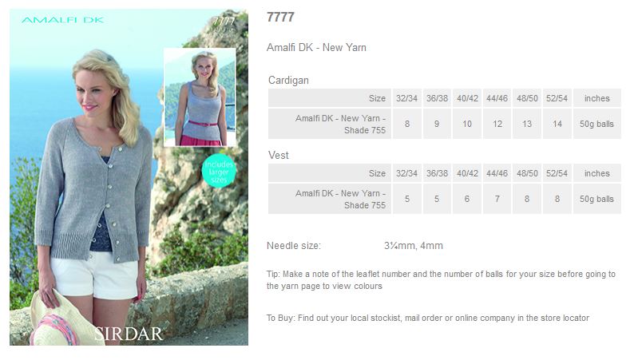This screenshot has height=364, width=630.
Task: Click the 14 balls cell in Cardigan row
Action: pyautogui.click(x=557, y=124)
